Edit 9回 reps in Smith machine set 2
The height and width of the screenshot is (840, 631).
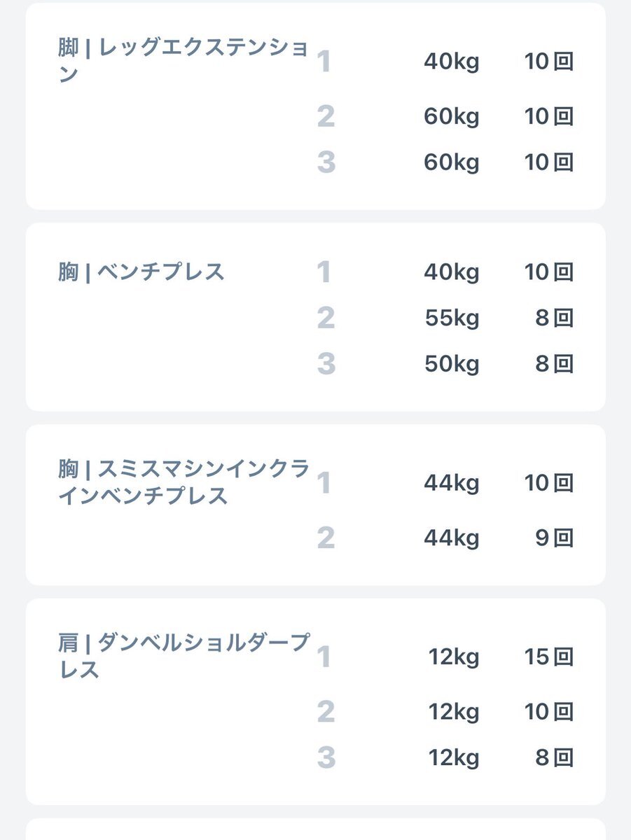555,538
